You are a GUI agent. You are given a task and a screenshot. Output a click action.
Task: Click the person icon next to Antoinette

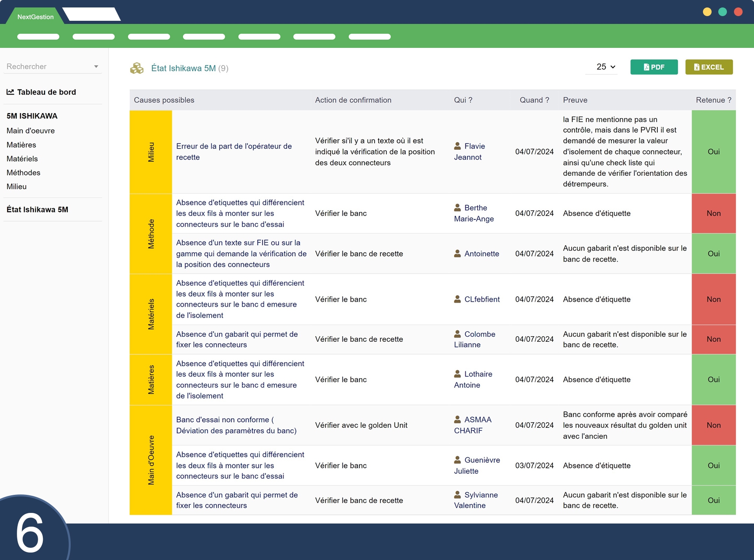coord(458,254)
